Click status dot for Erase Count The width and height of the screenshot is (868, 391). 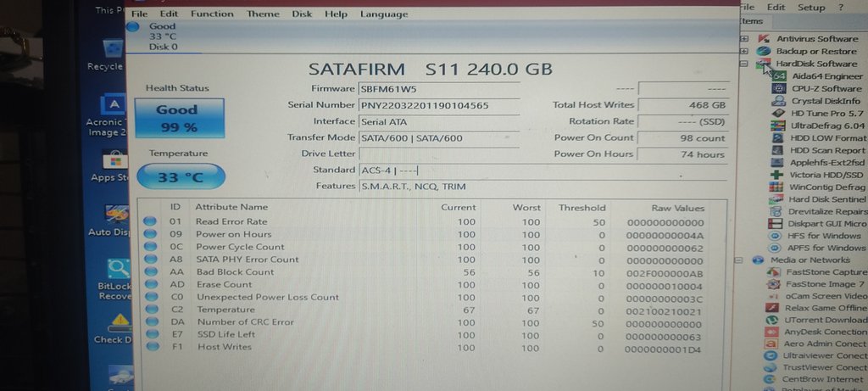(151, 285)
